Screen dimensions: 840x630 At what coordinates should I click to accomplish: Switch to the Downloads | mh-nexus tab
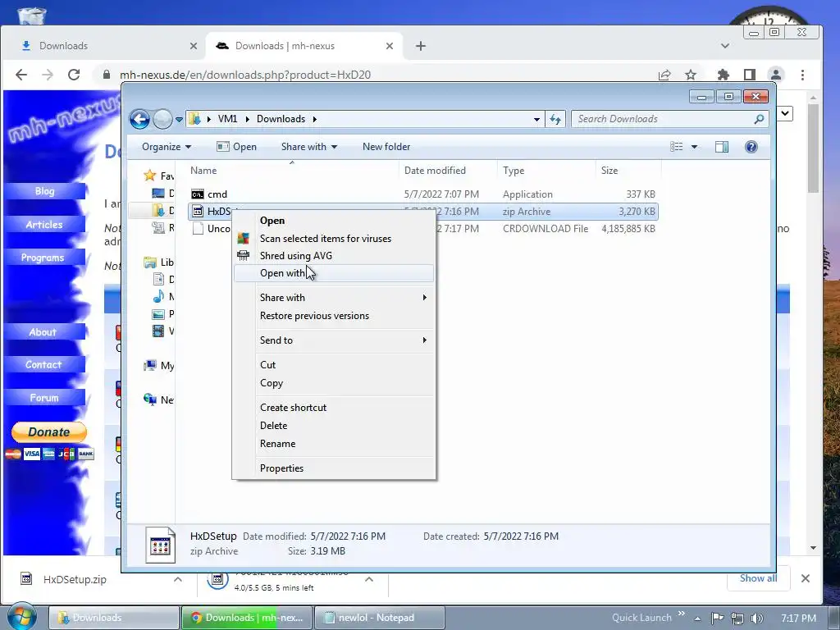[x=302, y=46]
